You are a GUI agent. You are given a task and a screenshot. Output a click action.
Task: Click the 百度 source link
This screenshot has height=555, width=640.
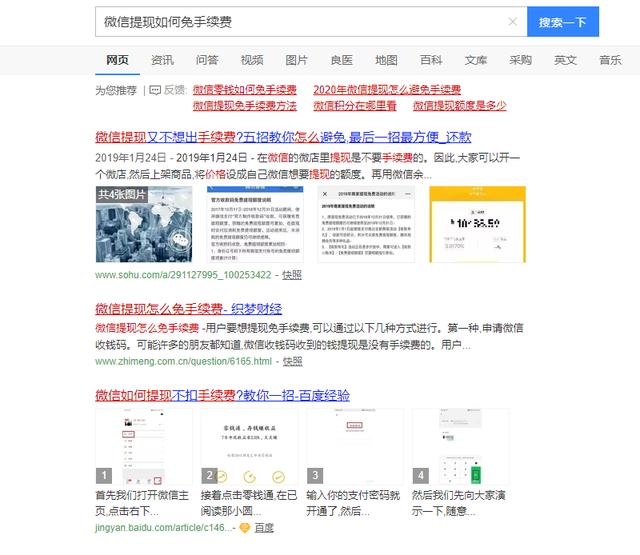click(x=264, y=528)
